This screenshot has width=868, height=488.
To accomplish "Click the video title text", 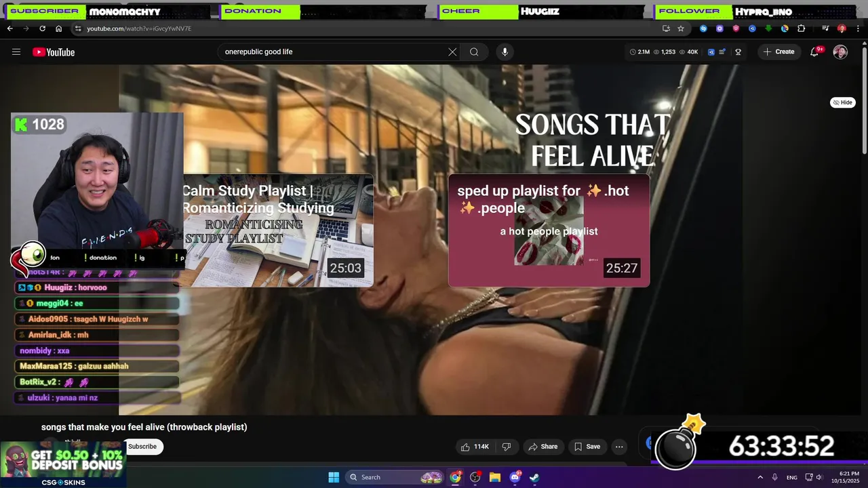I will pyautogui.click(x=144, y=427).
